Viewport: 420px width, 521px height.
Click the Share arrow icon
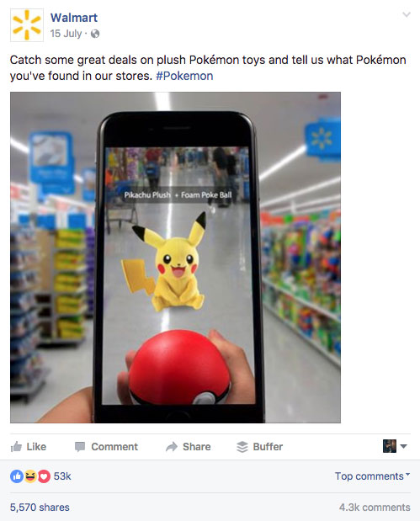click(x=172, y=447)
